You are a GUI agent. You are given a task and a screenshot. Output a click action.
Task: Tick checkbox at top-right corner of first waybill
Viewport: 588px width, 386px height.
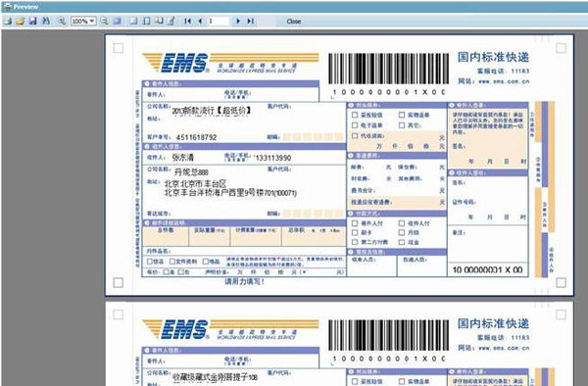point(561,48)
